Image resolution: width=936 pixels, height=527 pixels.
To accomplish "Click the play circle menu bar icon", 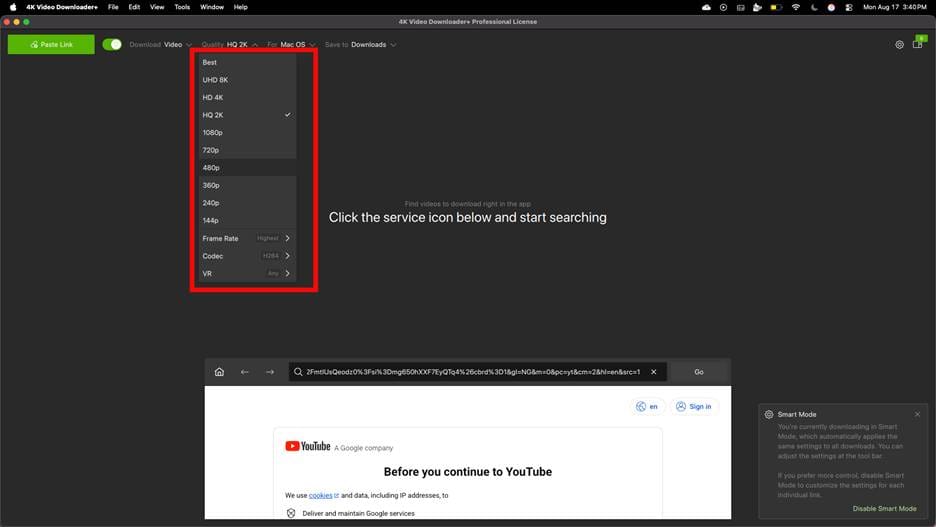I will click(x=723, y=7).
